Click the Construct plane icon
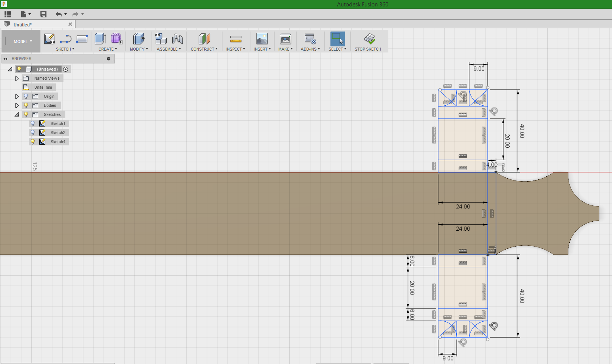The image size is (612, 364). [x=204, y=39]
